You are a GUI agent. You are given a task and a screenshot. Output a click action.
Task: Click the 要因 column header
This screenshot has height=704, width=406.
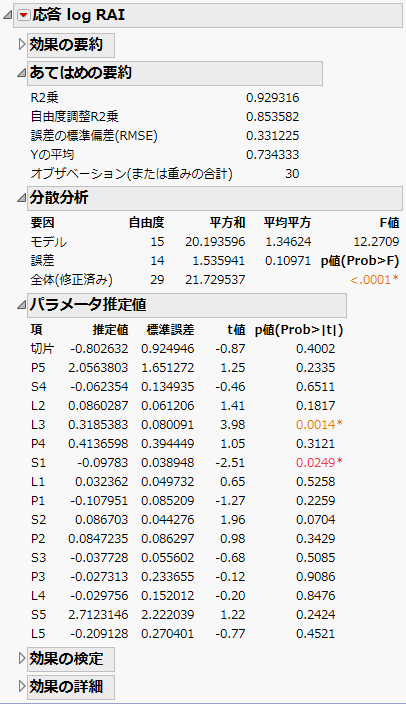tap(42, 223)
